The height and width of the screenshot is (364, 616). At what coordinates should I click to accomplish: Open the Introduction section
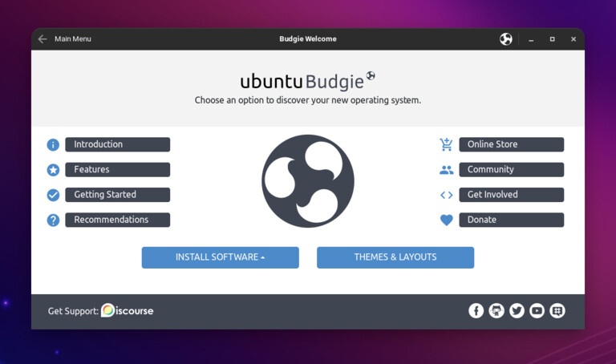click(x=117, y=144)
